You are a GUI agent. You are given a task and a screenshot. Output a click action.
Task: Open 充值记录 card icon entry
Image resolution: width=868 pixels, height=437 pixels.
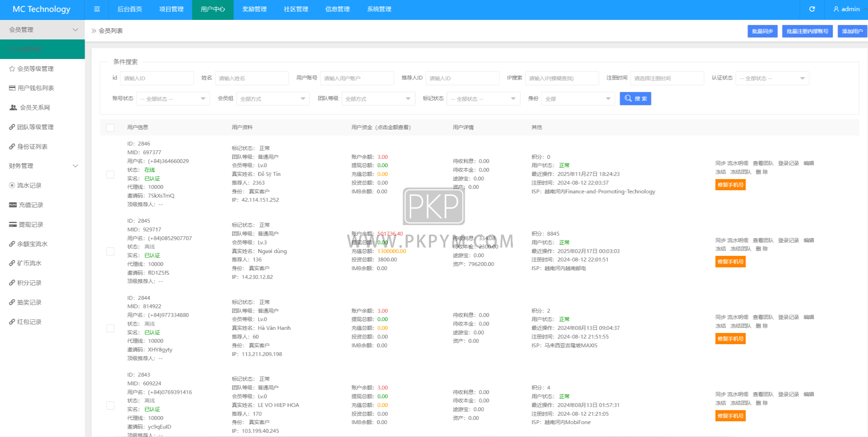[x=13, y=205]
